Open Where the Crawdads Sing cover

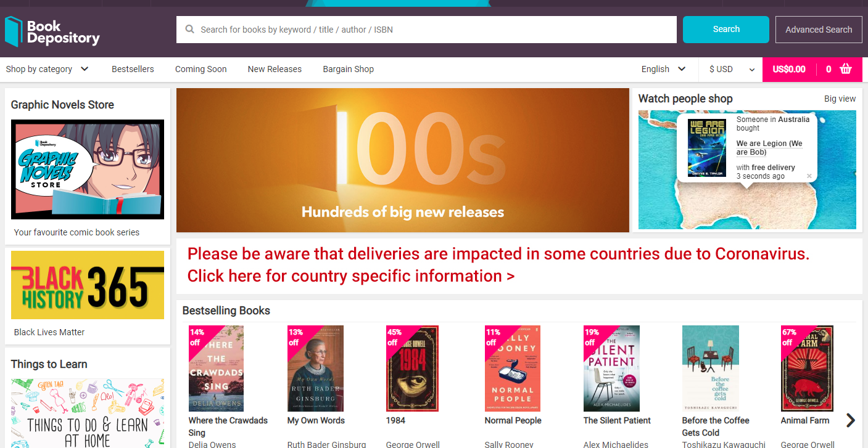[x=216, y=369]
